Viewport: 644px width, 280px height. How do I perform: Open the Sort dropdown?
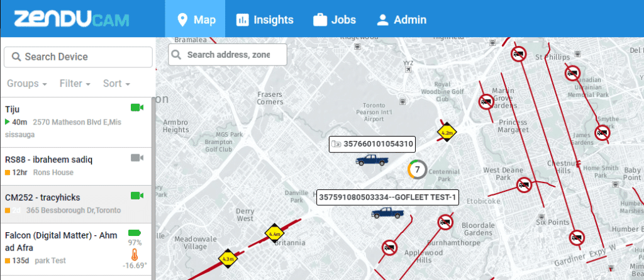(x=116, y=84)
